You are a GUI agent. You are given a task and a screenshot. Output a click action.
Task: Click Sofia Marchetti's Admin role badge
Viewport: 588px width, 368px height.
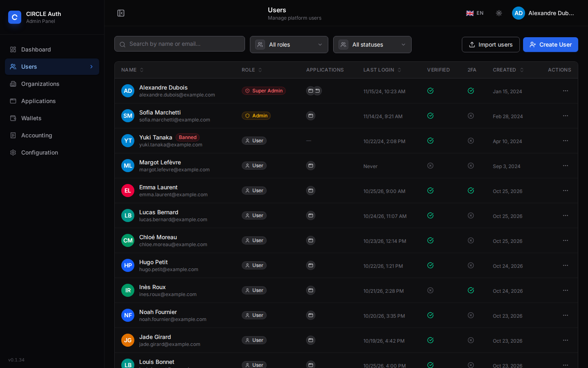[x=256, y=116]
